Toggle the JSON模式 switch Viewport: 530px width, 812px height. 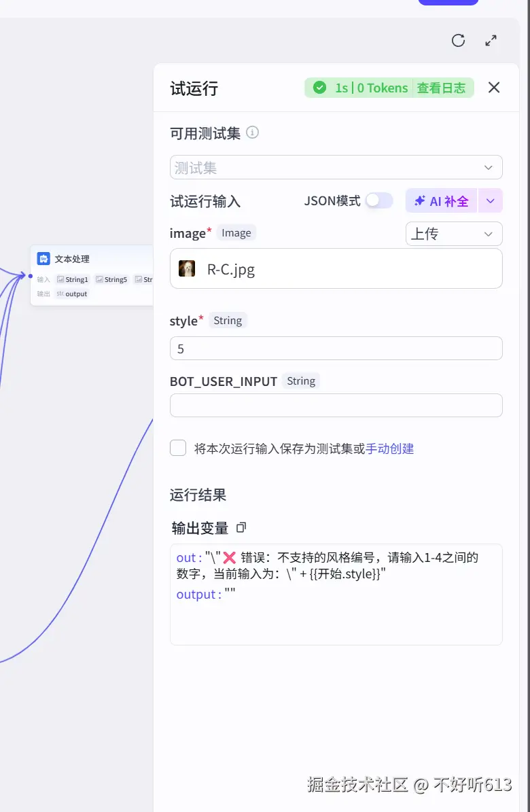point(378,200)
